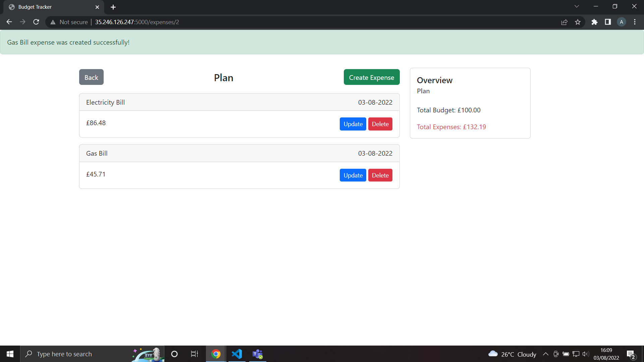Click the share icon in the address bar
Screen dimensions: 644x362
[565, 22]
